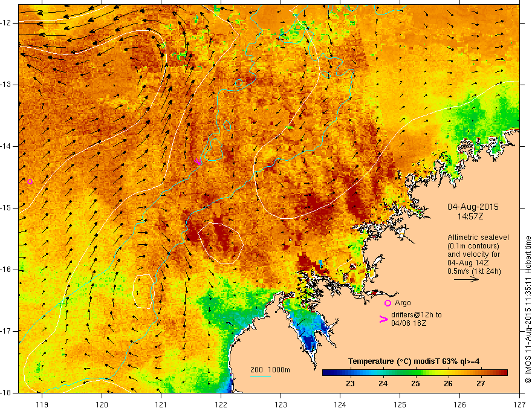The width and height of the screenshot is (532, 411).
Task: Click the '0.5m/s (1kt 24h)' text
Action: [474, 271]
